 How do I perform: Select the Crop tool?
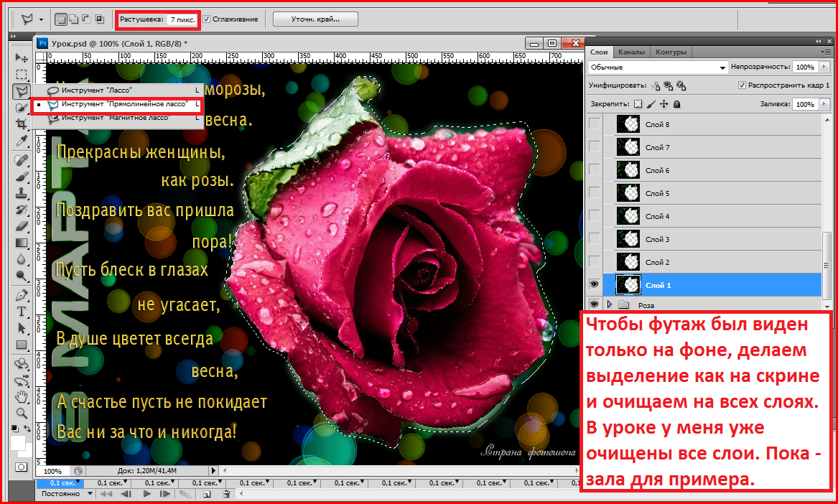22,124
